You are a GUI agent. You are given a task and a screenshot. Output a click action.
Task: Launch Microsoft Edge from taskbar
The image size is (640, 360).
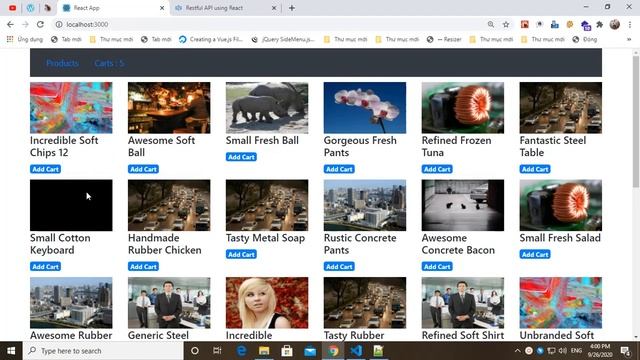[x=241, y=351]
